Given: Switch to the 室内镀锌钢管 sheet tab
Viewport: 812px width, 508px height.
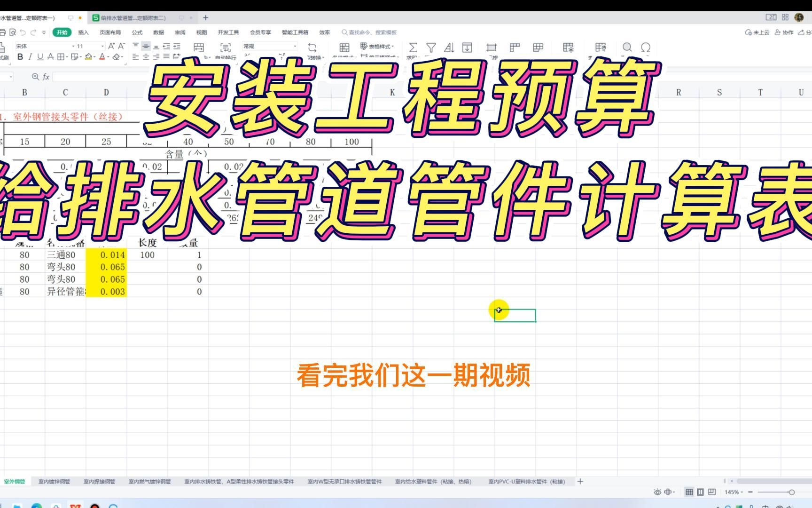Looking at the screenshot, I should 53,481.
